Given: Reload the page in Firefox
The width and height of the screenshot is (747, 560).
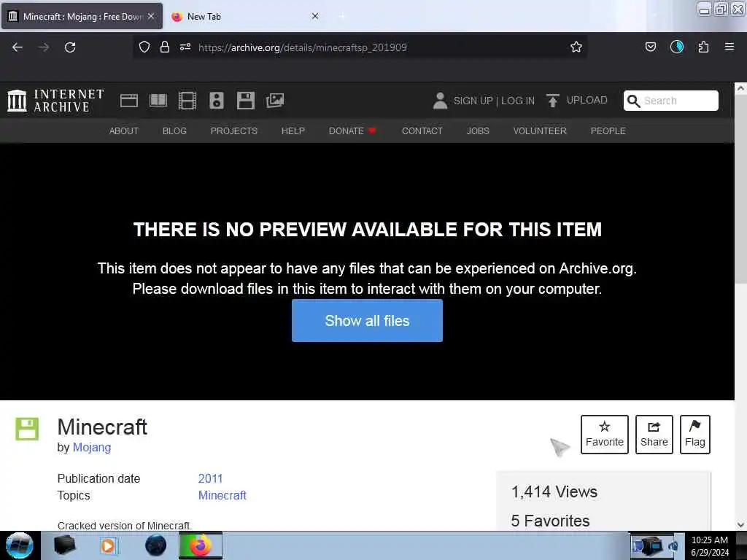Looking at the screenshot, I should pos(70,47).
